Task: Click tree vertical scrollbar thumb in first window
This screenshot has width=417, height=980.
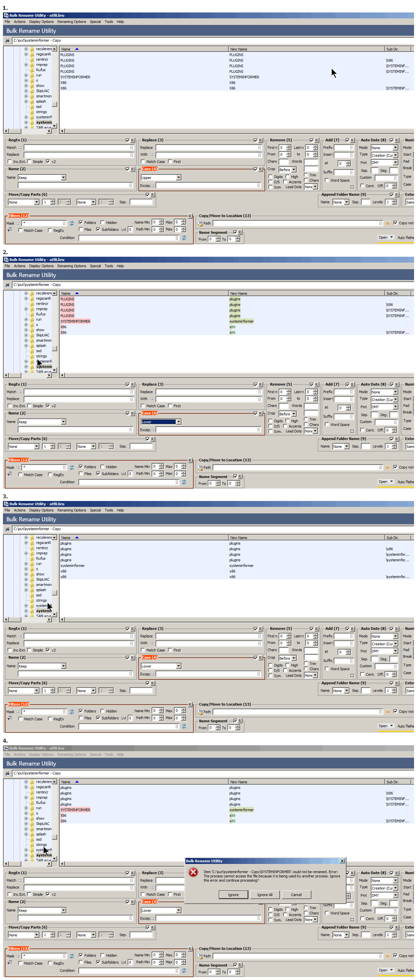Action: pyautogui.click(x=54, y=104)
